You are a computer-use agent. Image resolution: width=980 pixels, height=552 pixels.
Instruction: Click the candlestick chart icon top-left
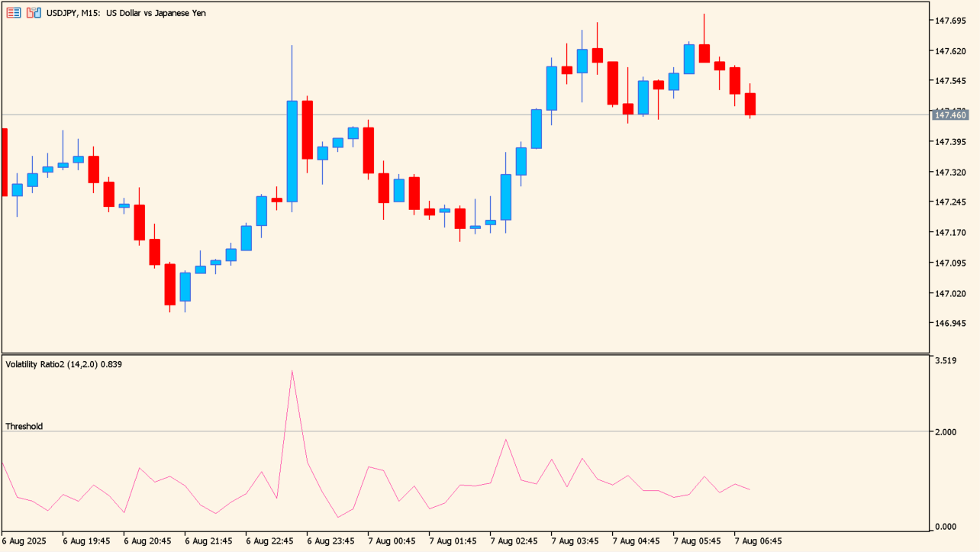32,13
